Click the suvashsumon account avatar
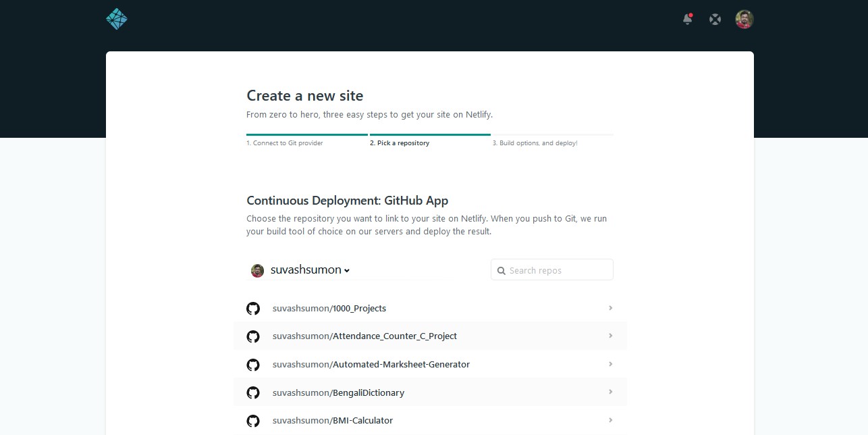Viewport: 868px width, 435px height. coord(257,270)
